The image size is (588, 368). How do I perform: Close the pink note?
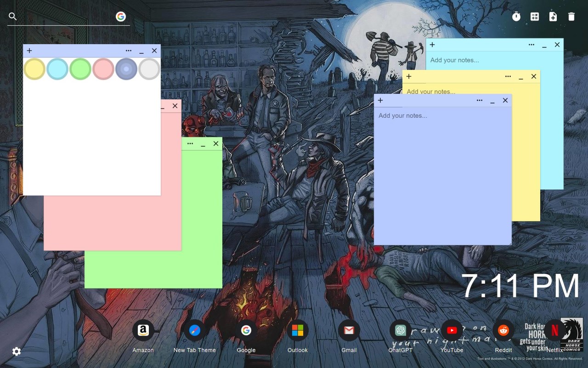click(175, 106)
